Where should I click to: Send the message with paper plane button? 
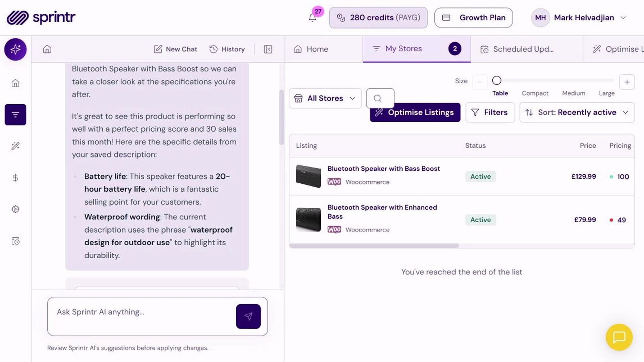click(248, 316)
